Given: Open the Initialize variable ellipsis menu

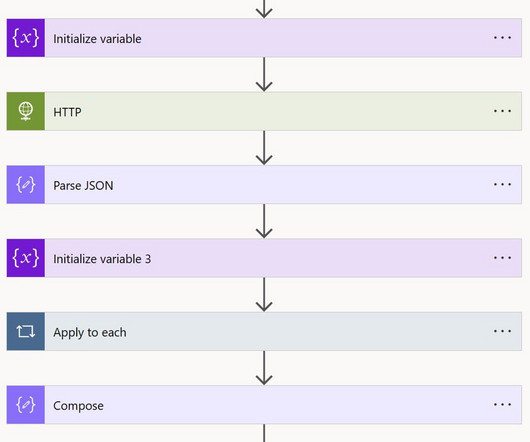Looking at the screenshot, I should pyautogui.click(x=502, y=38).
